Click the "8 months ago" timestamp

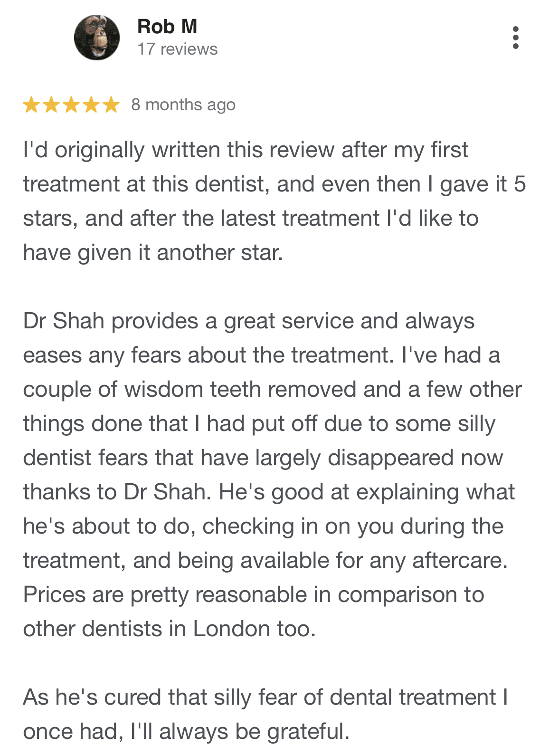coord(183,105)
